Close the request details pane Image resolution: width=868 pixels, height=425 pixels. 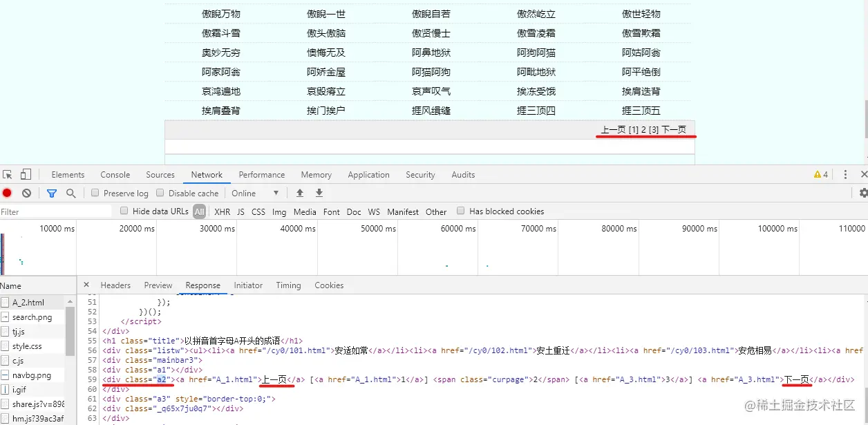[x=86, y=285]
